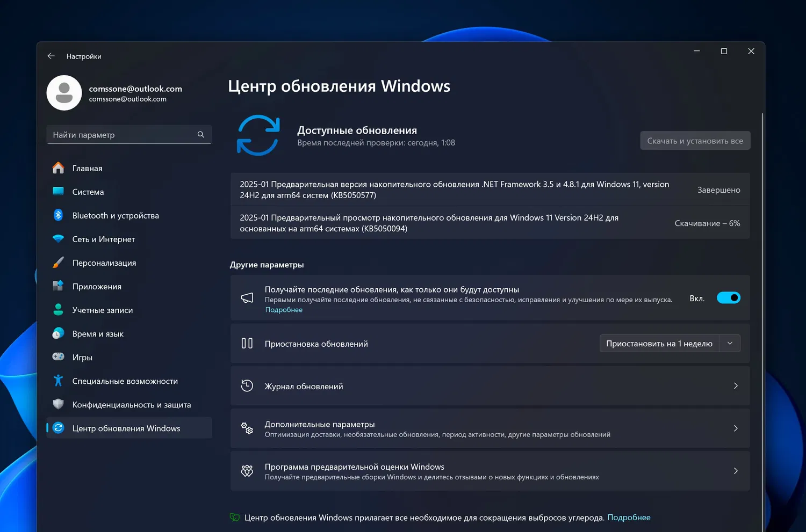Screen dimensions: 806x532
Task: Click the Персонализация paintbrush icon
Action: pyautogui.click(x=58, y=263)
